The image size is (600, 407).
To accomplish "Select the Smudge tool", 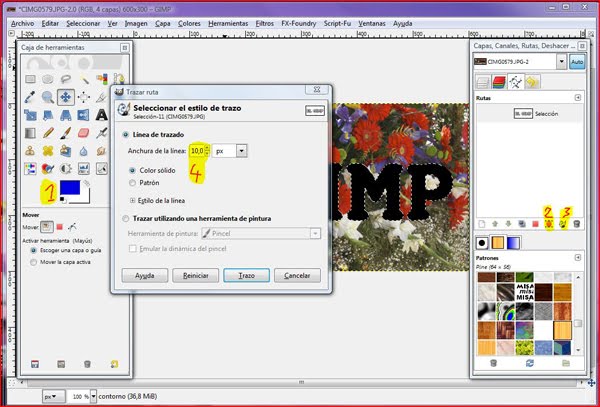I will (x=102, y=151).
